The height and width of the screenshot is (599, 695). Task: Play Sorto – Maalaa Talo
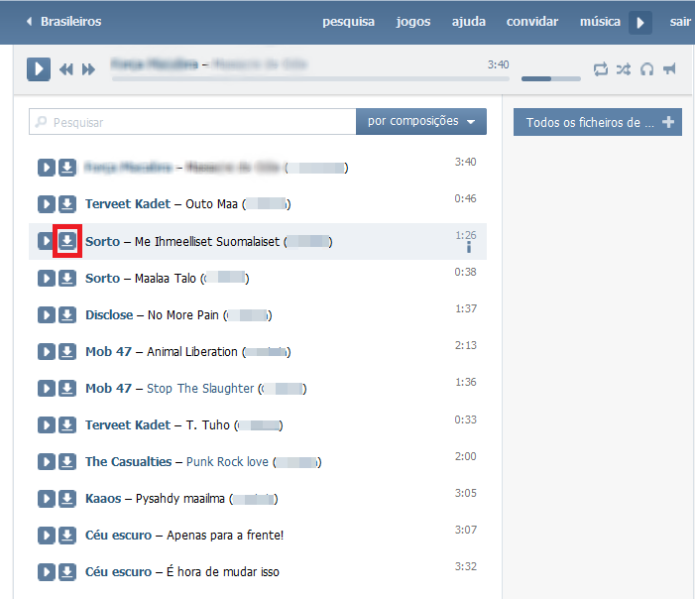(46, 278)
